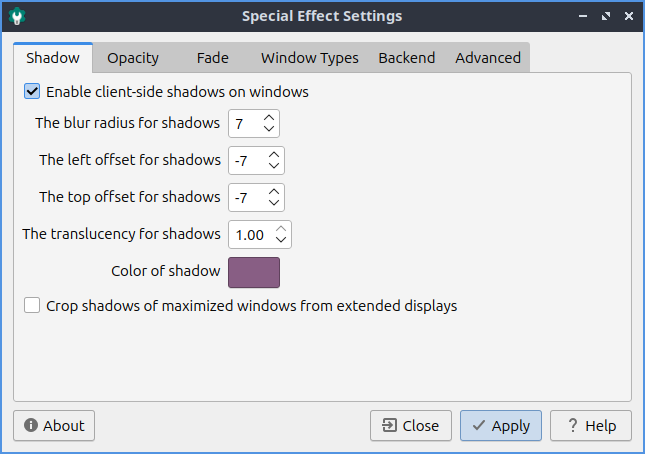Close the Special Effect Settings window
This screenshot has width=645, height=454.
(x=627, y=16)
